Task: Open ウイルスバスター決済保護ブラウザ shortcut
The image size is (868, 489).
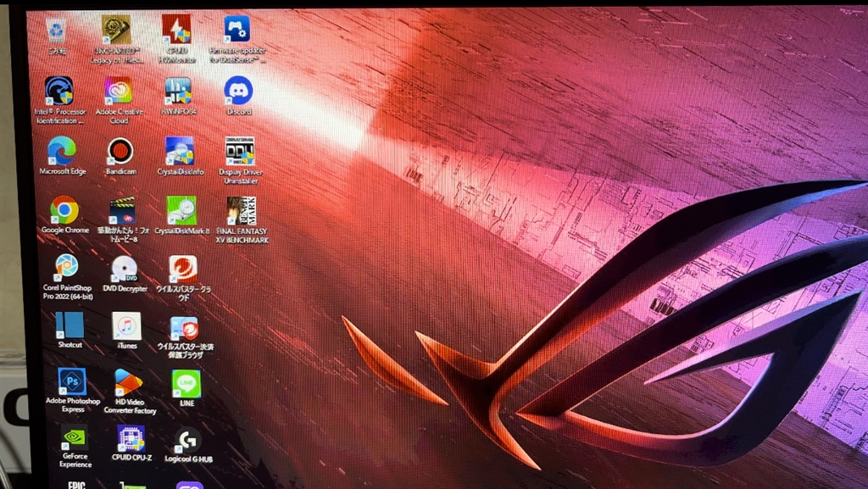Action: (x=184, y=328)
